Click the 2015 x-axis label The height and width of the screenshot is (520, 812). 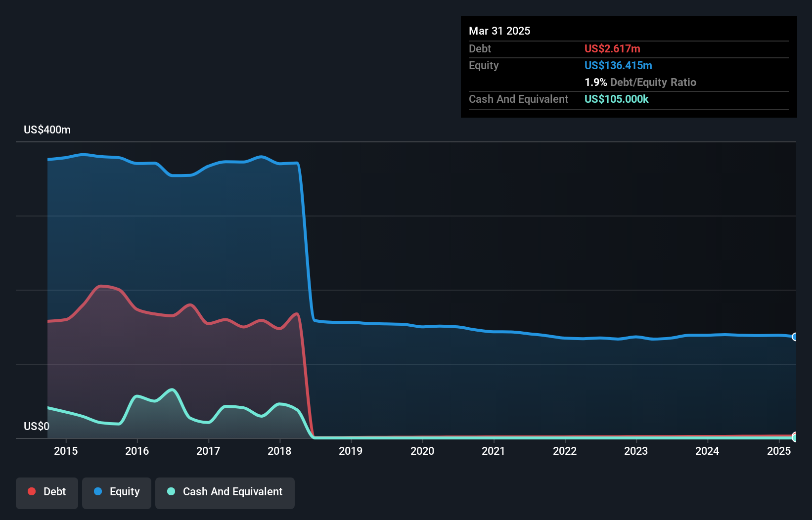[x=66, y=451]
